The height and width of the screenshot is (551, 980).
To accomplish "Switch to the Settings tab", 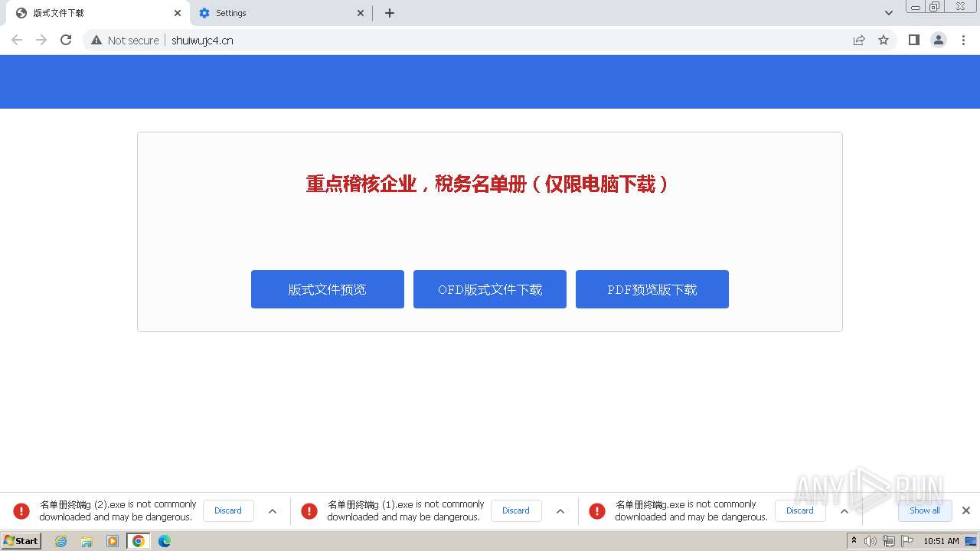I will pos(280,13).
